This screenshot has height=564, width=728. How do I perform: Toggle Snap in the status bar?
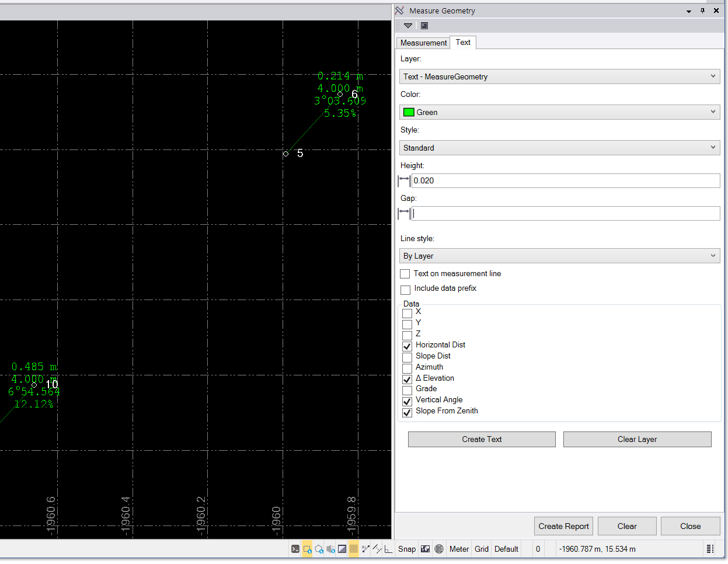407,549
